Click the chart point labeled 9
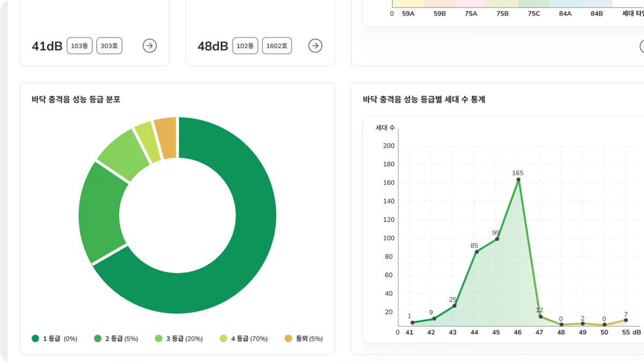The height and width of the screenshot is (362, 644). 434,319
